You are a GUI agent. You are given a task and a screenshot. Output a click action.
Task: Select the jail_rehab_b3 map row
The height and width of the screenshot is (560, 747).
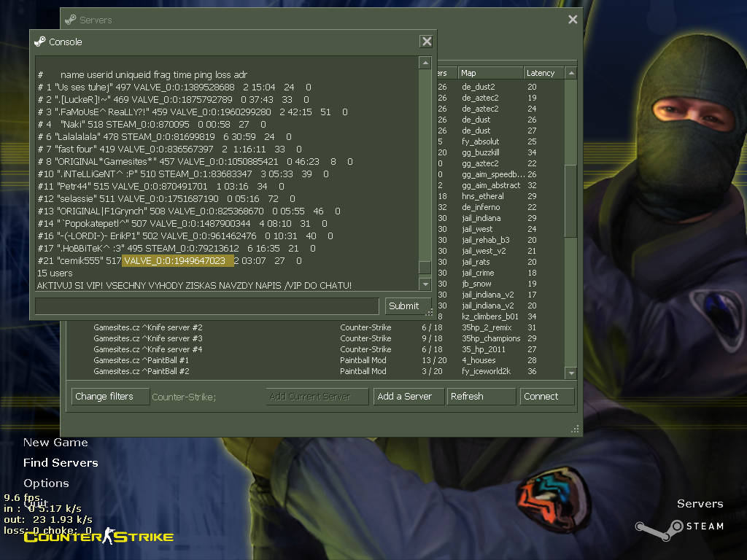point(500,241)
